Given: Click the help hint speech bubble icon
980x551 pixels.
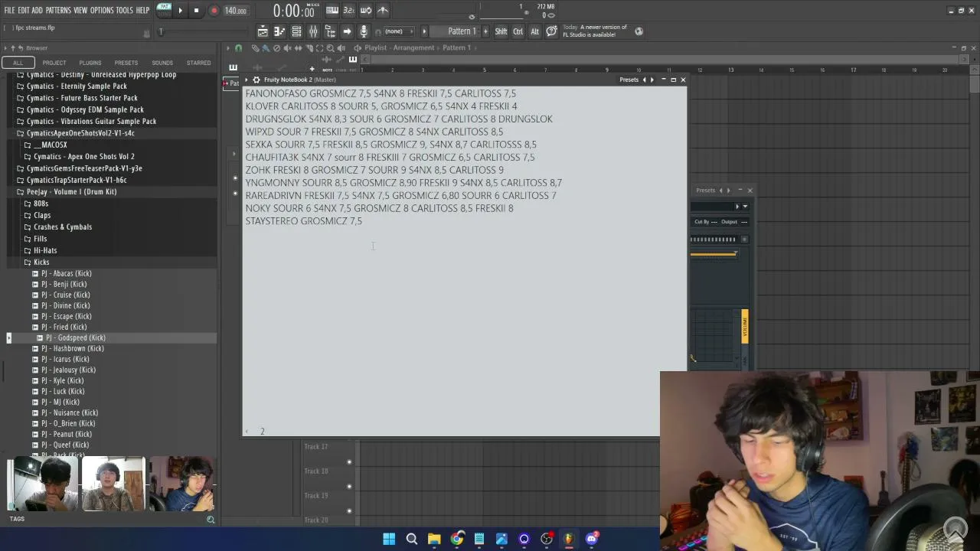Looking at the screenshot, I should click(551, 31).
